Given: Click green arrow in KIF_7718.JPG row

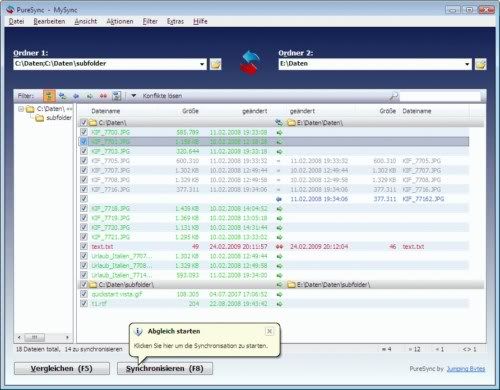Looking at the screenshot, I should [279, 209].
